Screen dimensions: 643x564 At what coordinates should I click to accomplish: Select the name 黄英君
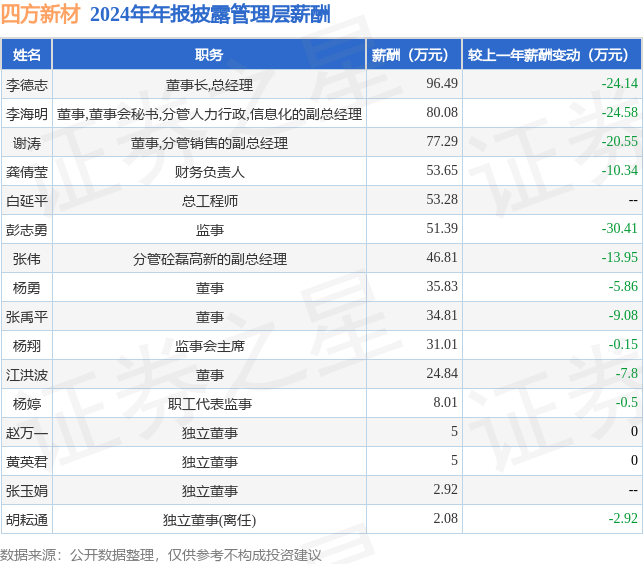tap(27, 462)
